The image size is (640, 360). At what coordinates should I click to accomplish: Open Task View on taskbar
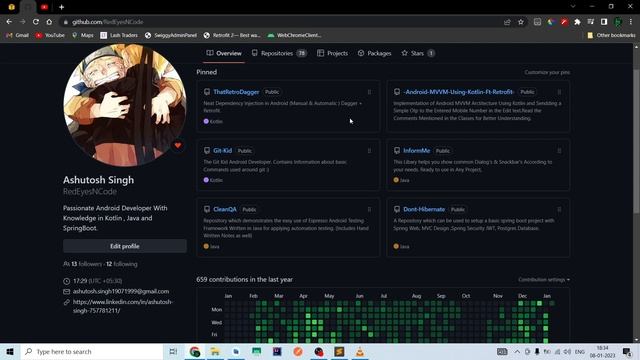coord(173,351)
